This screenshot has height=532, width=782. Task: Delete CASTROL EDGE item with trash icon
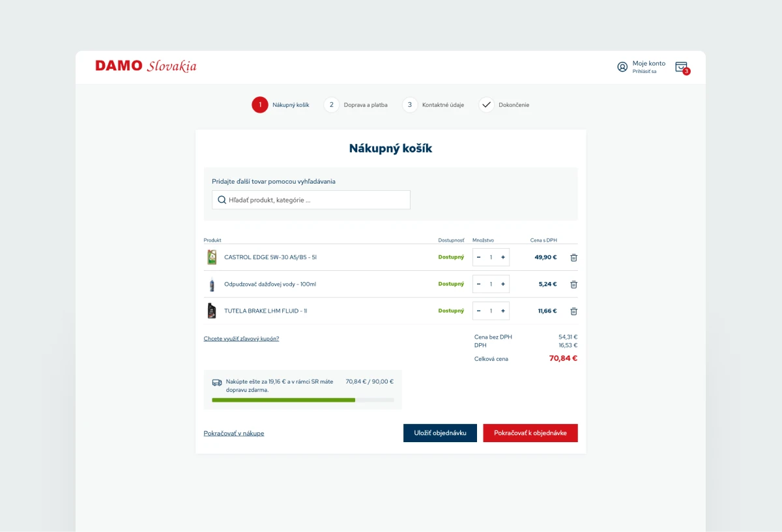(x=573, y=257)
